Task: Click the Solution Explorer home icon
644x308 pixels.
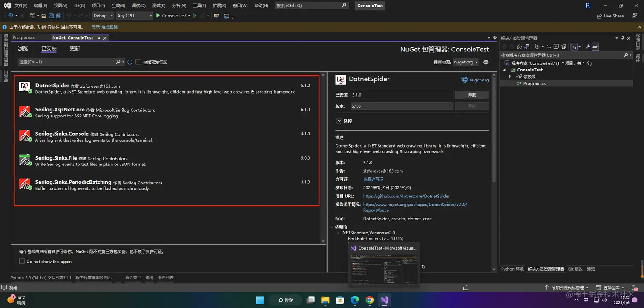Action: click(519, 47)
